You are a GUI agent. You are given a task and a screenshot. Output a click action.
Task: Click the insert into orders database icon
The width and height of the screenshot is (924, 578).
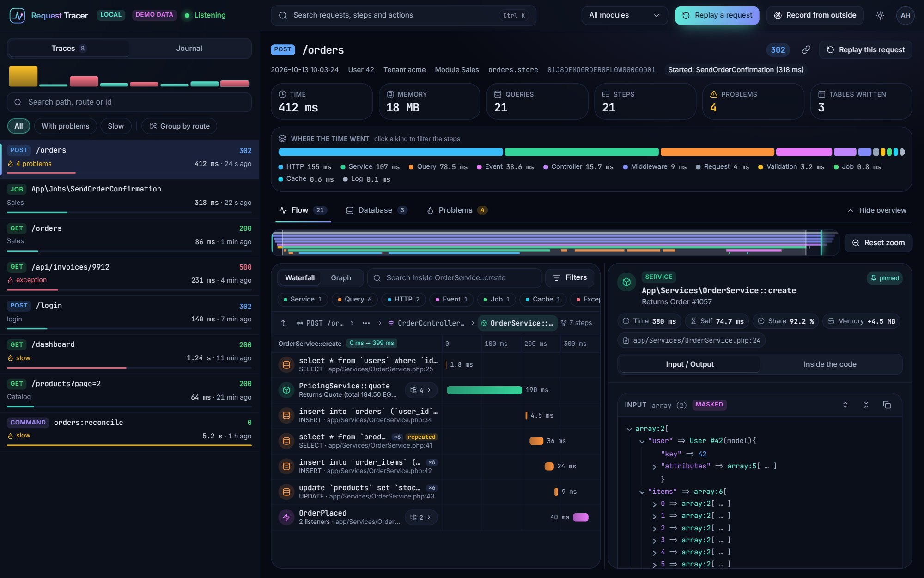coord(286,415)
